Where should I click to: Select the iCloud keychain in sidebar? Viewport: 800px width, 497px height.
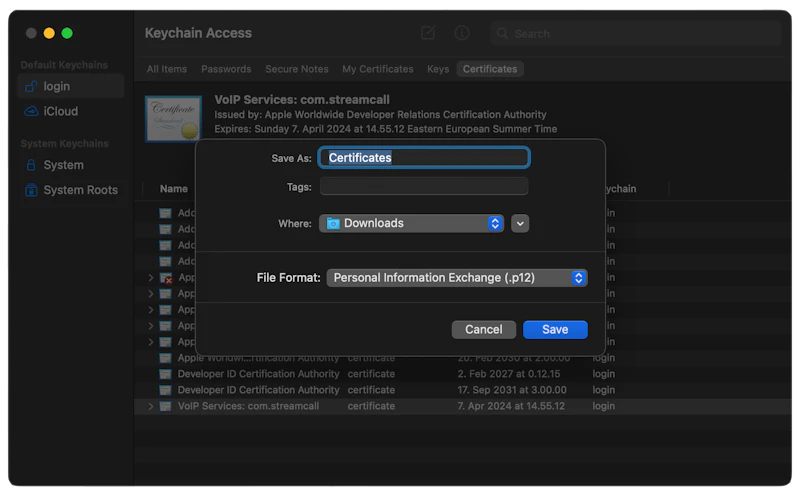(71, 111)
